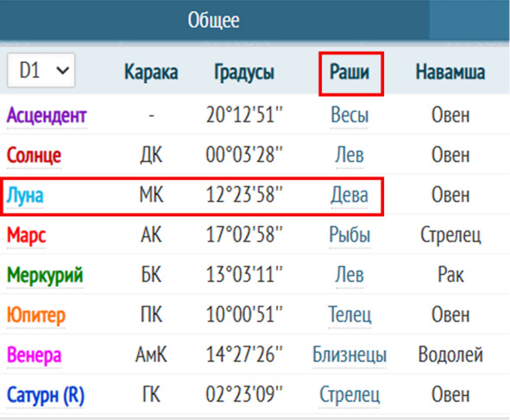Open the Солнце planet link
The image size is (510, 420).
pyautogui.click(x=35, y=155)
